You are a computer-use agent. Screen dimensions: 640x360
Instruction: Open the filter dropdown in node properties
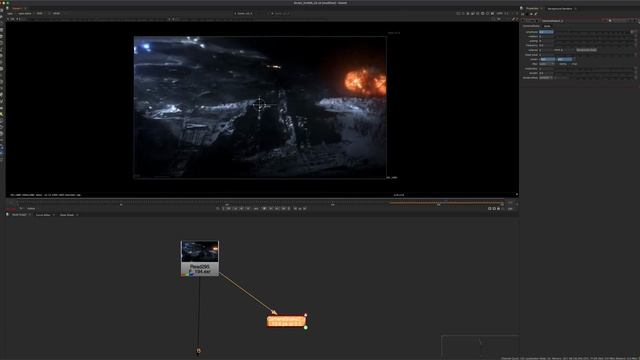(547, 64)
